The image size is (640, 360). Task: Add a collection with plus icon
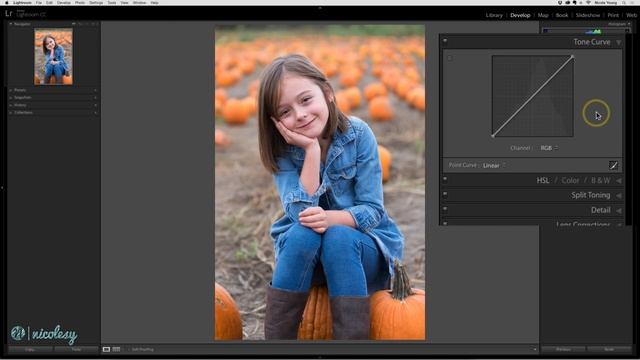click(x=95, y=112)
